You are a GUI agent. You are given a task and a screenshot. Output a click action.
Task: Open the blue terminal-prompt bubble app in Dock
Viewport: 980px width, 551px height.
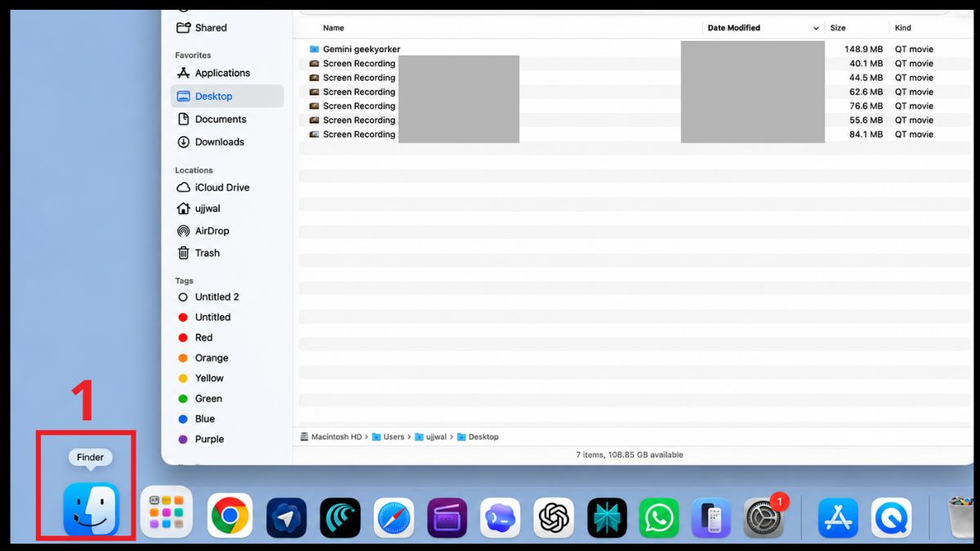[501, 518]
